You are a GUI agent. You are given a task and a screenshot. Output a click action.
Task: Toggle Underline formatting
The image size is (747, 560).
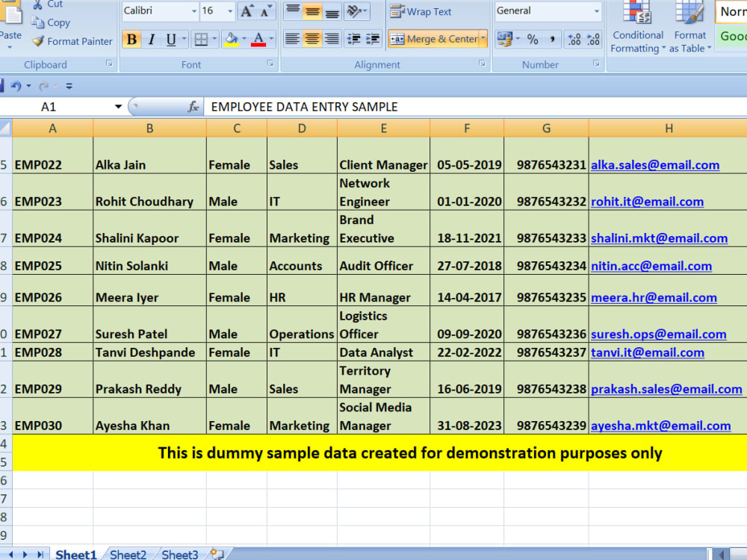(x=171, y=39)
